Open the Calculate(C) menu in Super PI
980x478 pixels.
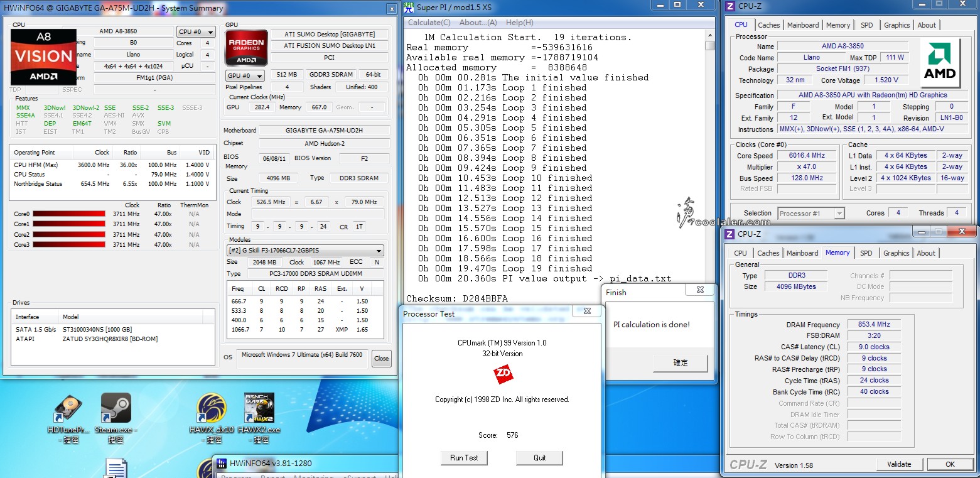(429, 23)
